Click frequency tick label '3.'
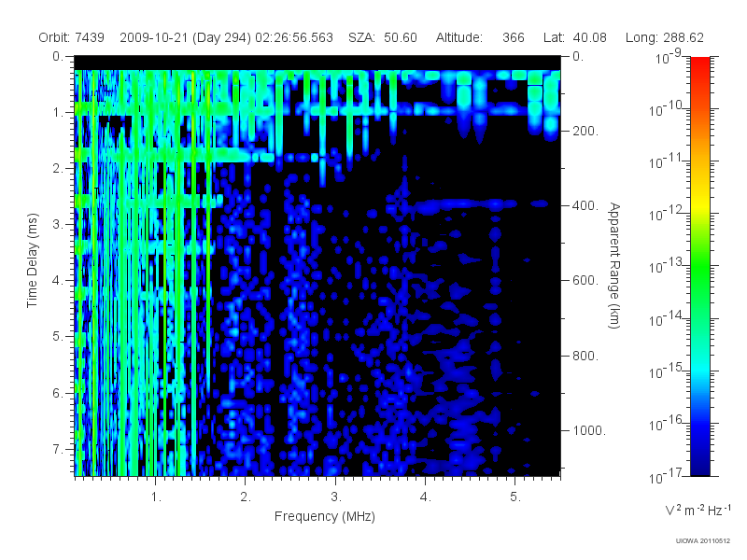Viewport: 747px width, 560px height. tap(335, 497)
